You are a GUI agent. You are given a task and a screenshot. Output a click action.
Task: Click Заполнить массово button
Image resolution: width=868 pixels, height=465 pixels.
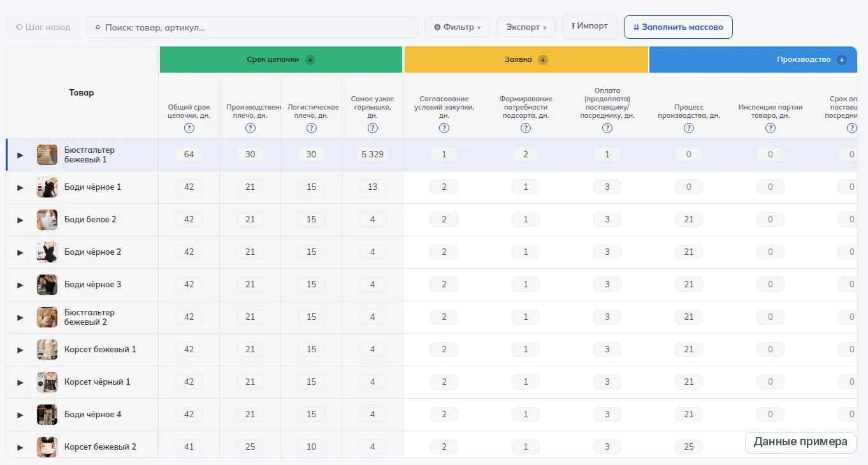click(x=678, y=27)
